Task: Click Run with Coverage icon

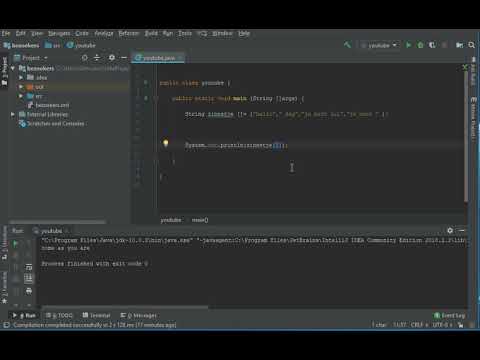Action: 432,45
